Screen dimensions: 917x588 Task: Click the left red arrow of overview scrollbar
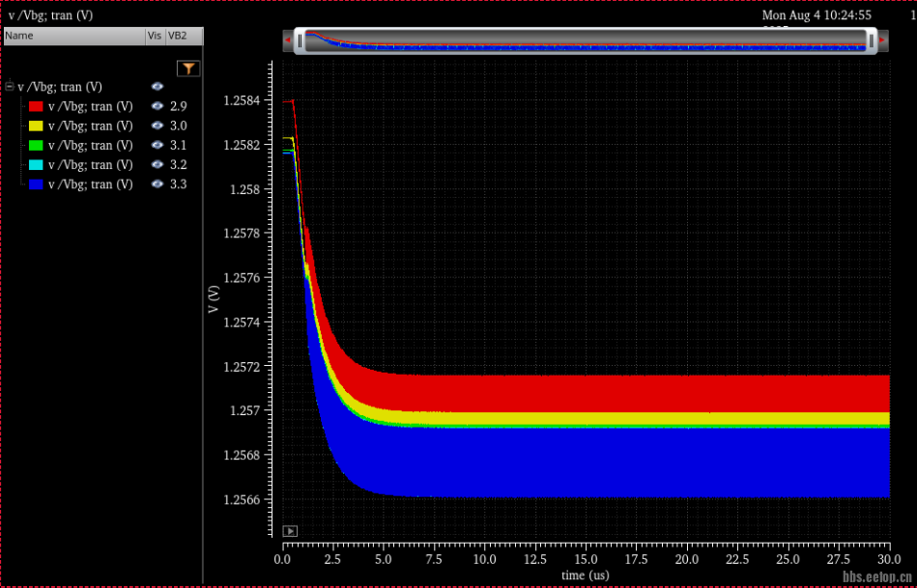coord(288,41)
